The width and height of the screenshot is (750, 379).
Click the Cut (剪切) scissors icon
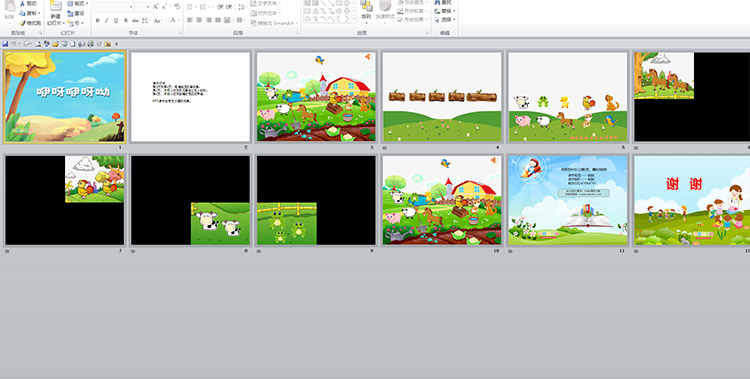[22, 4]
